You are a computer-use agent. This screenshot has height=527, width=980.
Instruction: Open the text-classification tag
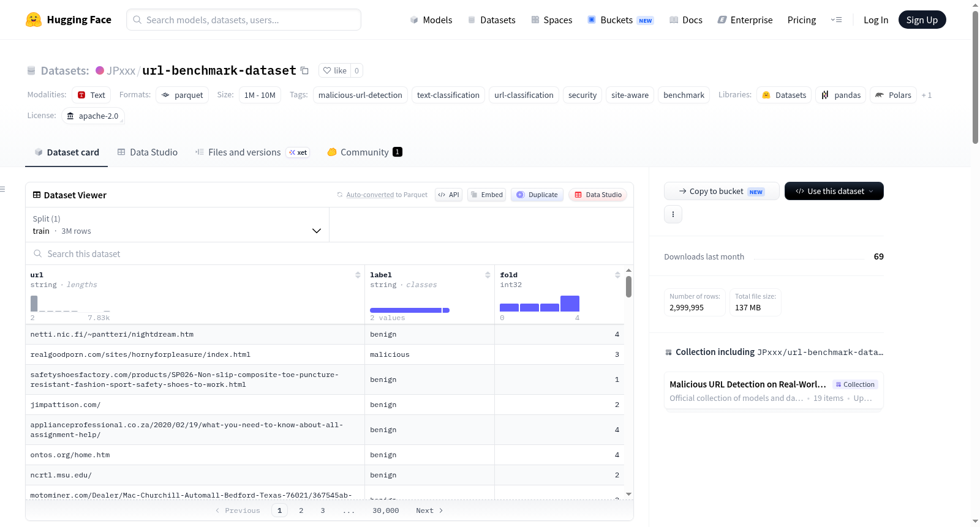tap(448, 95)
